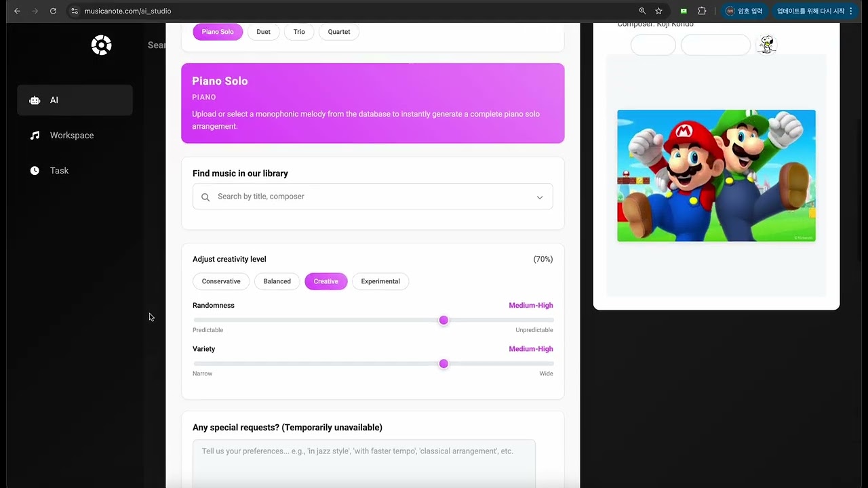Click the Narrow slider end label
The width and height of the screenshot is (868, 488).
coord(202,373)
